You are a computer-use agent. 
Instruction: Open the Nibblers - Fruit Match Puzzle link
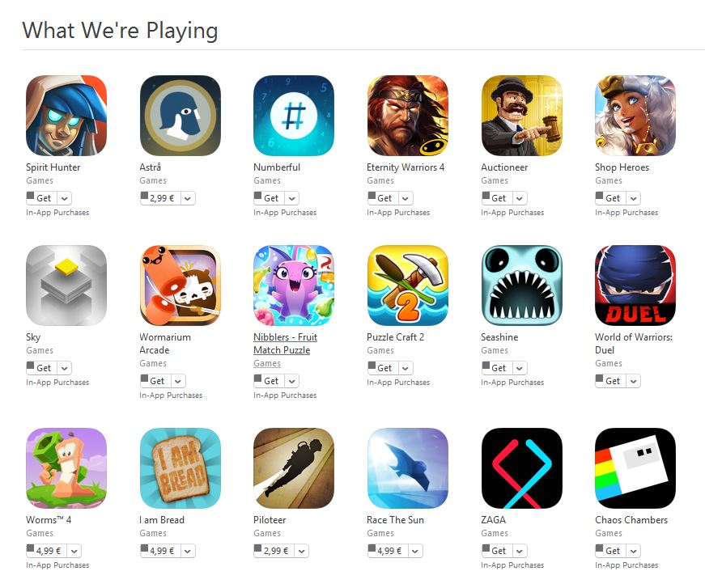click(285, 344)
